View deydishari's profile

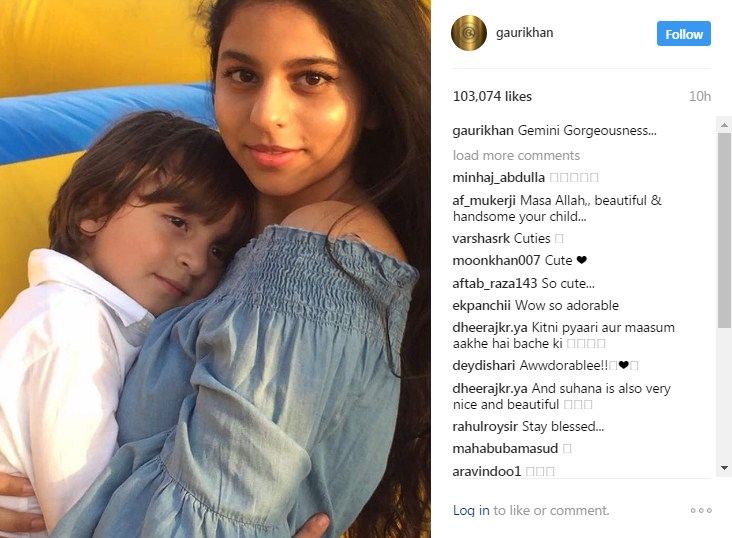click(484, 366)
